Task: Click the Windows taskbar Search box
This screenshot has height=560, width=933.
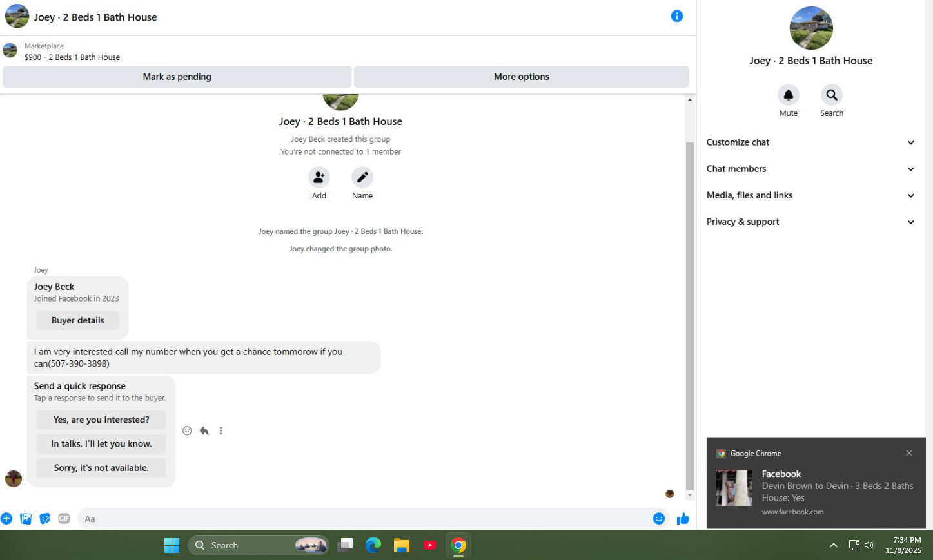Action: tap(259, 545)
